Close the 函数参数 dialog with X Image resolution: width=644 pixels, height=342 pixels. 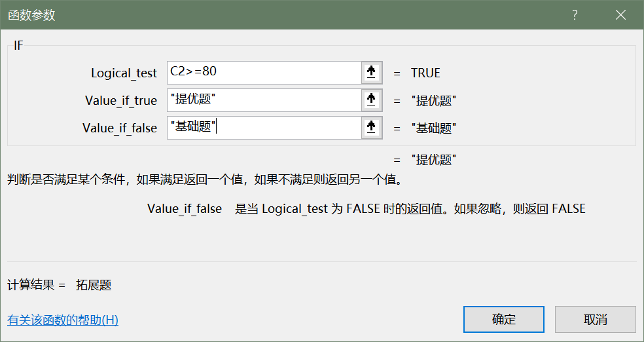[620, 15]
